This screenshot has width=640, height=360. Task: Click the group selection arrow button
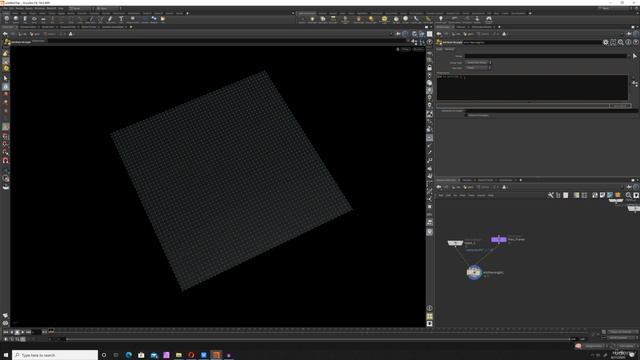[x=635, y=56]
